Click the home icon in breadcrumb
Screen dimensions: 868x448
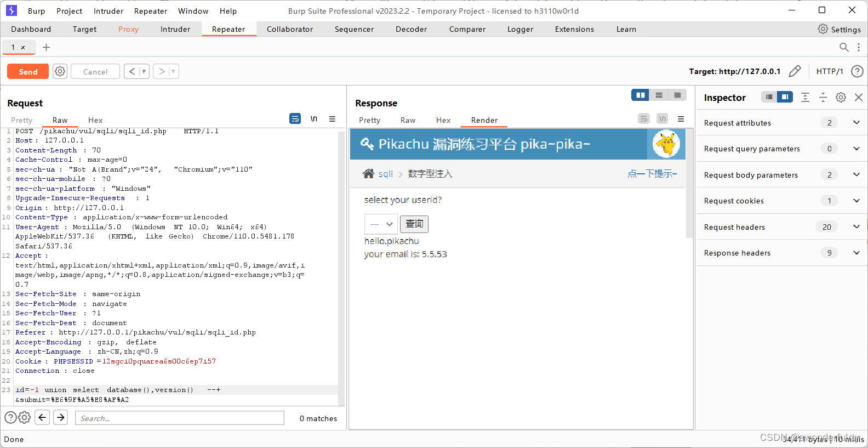point(368,173)
